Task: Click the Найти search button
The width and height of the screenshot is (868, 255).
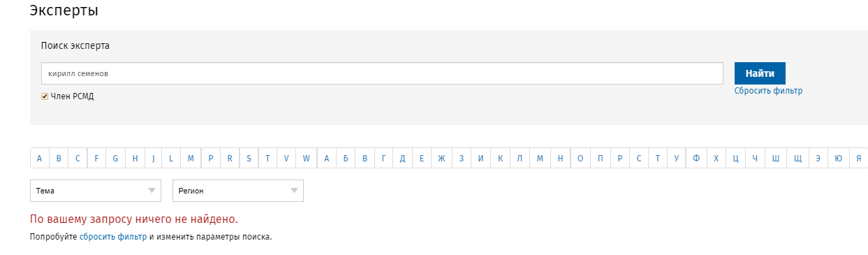Action: (x=760, y=73)
